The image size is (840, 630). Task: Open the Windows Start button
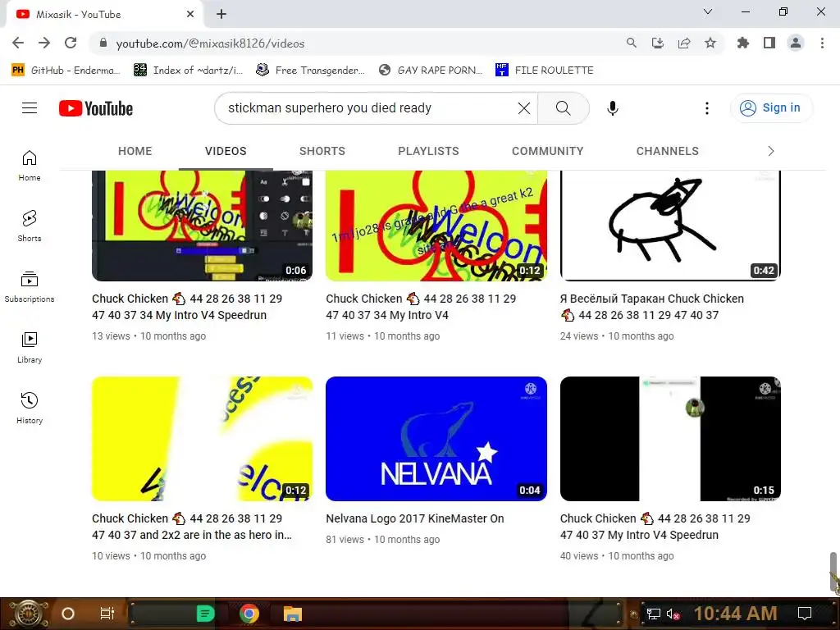pos(28,614)
